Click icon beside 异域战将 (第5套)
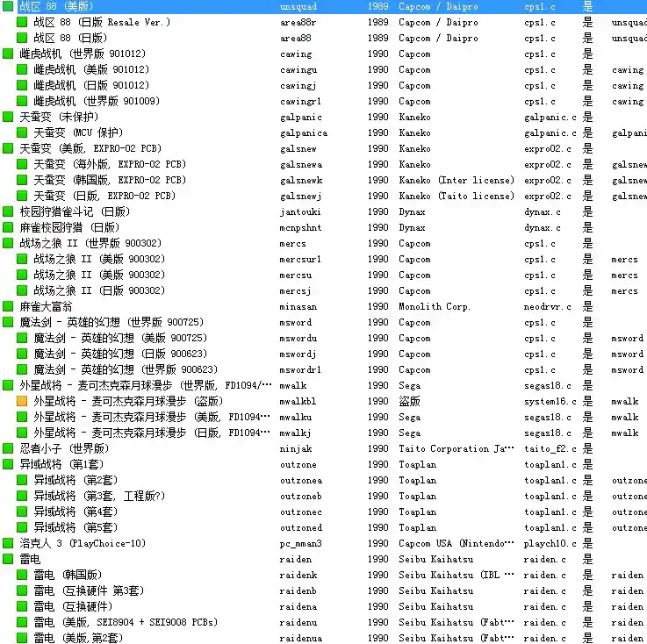 tap(22, 527)
